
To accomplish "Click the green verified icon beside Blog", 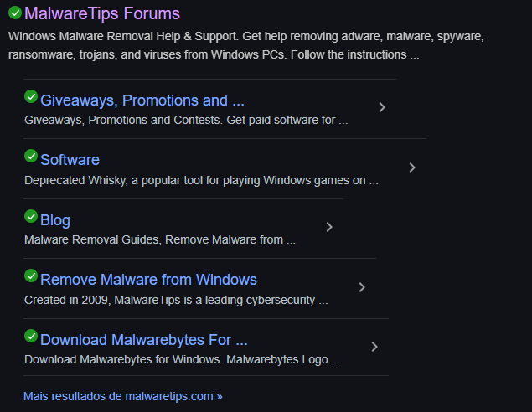I will pyautogui.click(x=31, y=216).
